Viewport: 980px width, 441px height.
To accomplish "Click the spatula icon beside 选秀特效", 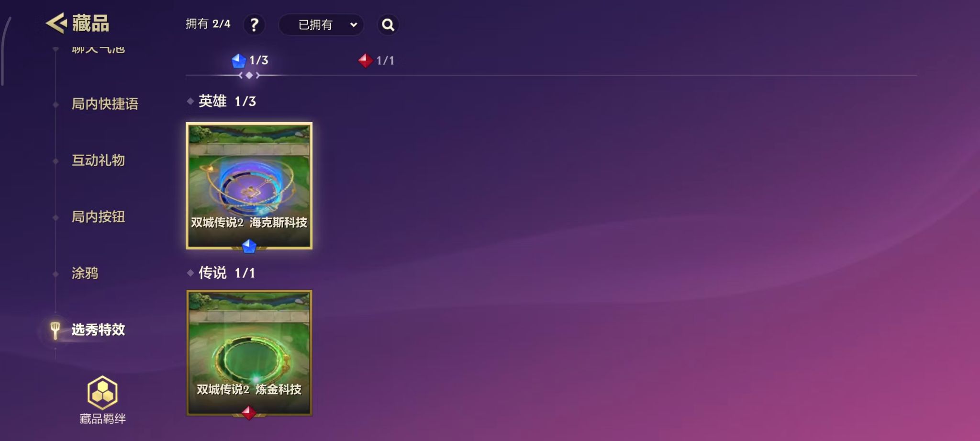I will (55, 330).
